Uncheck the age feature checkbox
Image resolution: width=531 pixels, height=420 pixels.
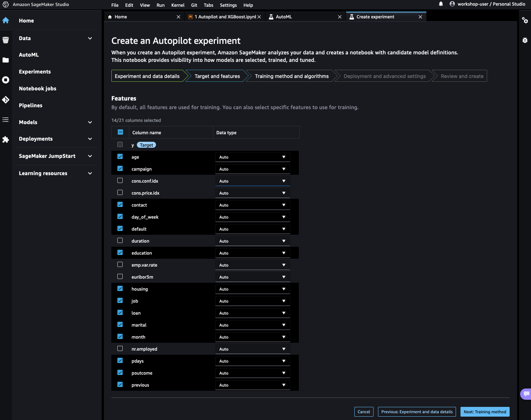point(120,156)
